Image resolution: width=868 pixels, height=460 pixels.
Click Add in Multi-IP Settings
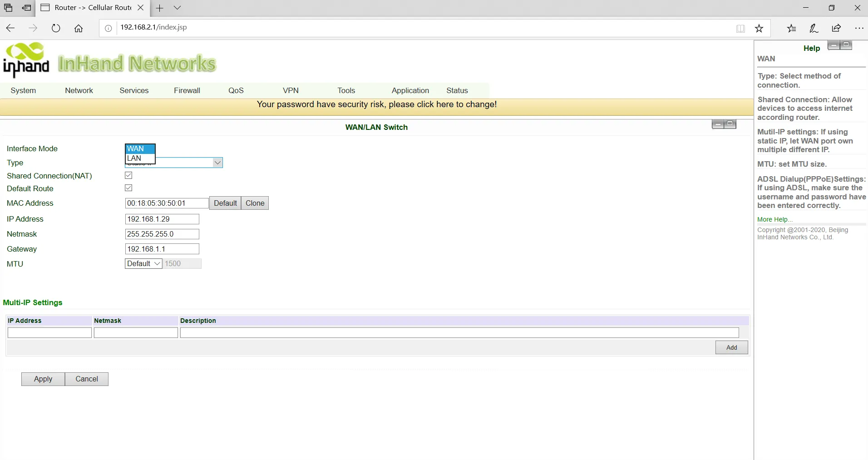point(732,347)
